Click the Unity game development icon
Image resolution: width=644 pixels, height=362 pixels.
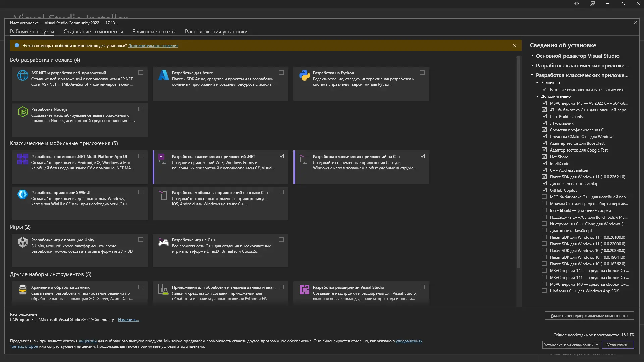click(23, 242)
